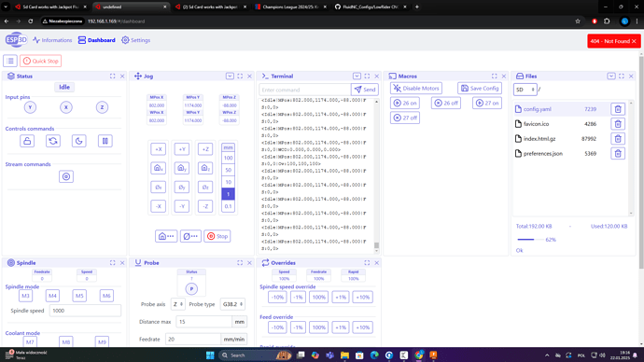Click the soft reset icon in Status panel

53,141
